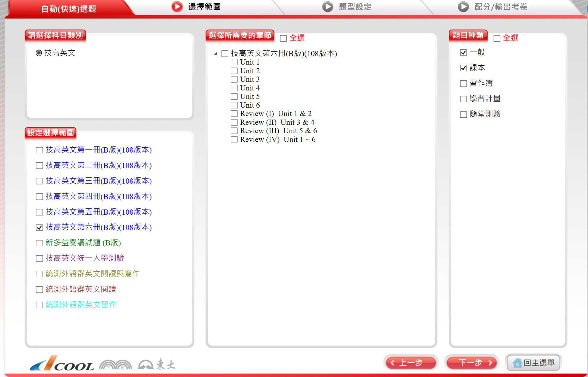This screenshot has width=588, height=377.
Task: Uncheck the 一般 question type
Action: click(x=463, y=53)
